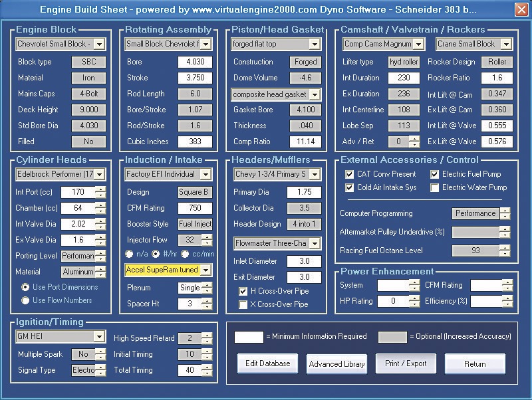This screenshot has width=532, height=400.
Task: Adjust the High Speed Retard spinner
Action: pos(207,338)
